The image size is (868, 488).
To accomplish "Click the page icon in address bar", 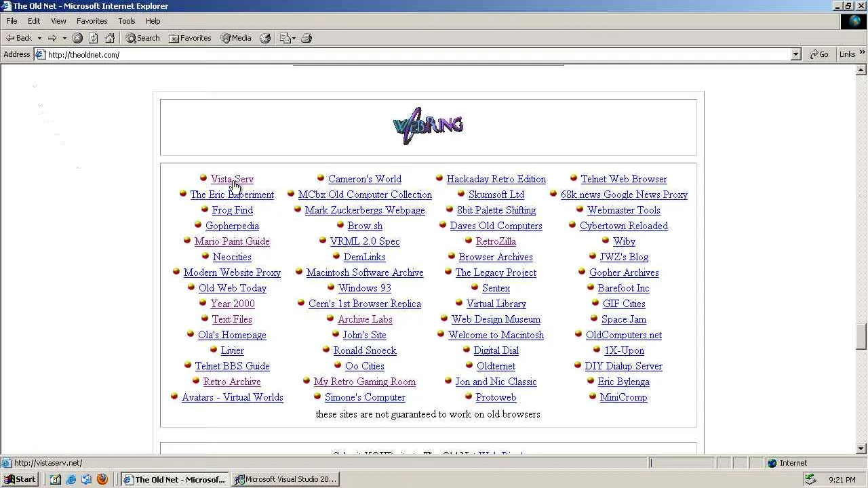I will point(40,54).
